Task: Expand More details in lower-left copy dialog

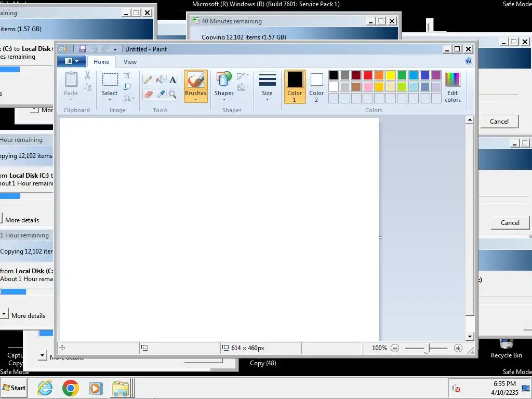Action: (x=4, y=313)
